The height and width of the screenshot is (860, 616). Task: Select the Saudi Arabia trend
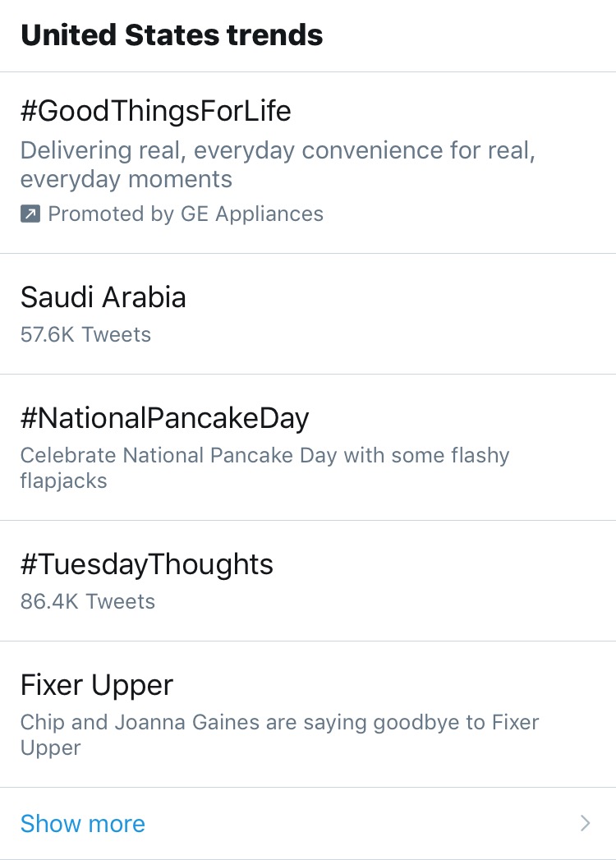pos(103,297)
